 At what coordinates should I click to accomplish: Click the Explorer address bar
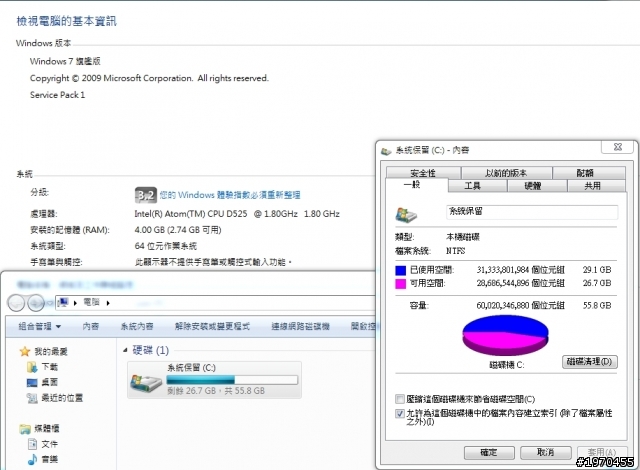coord(215,303)
